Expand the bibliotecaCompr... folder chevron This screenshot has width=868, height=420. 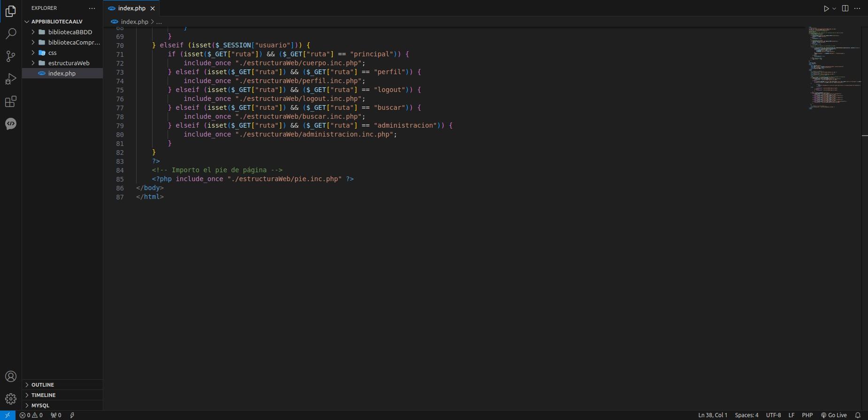33,42
